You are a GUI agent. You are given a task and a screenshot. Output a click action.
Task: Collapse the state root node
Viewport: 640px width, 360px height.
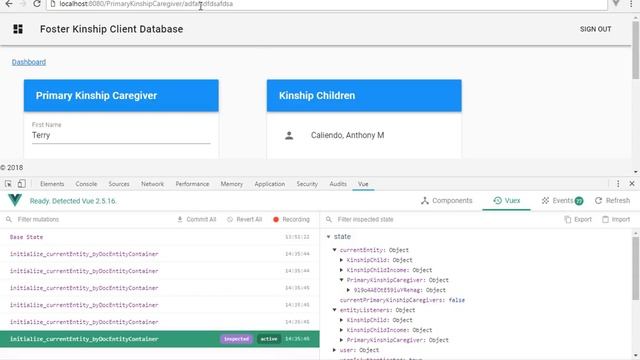click(x=328, y=237)
